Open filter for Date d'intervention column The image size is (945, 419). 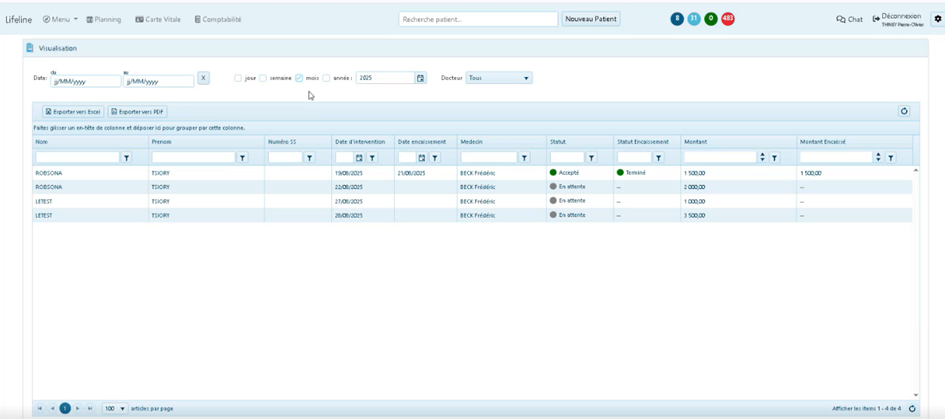click(x=372, y=157)
